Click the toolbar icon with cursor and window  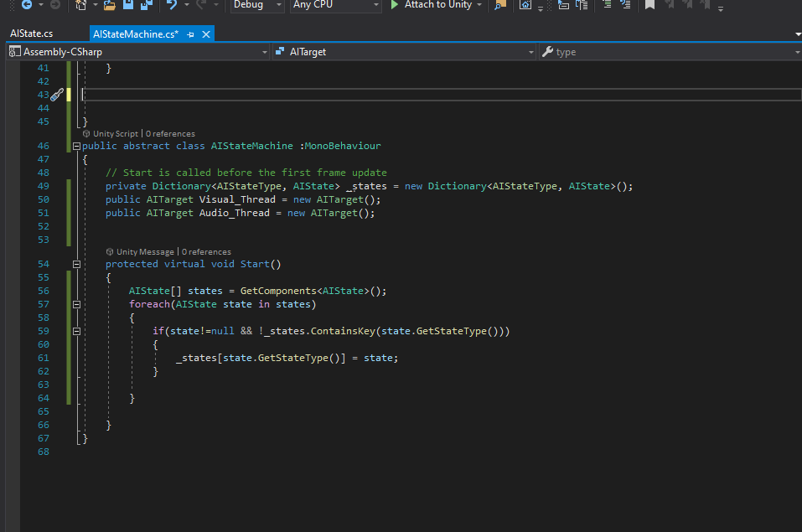click(563, 4)
